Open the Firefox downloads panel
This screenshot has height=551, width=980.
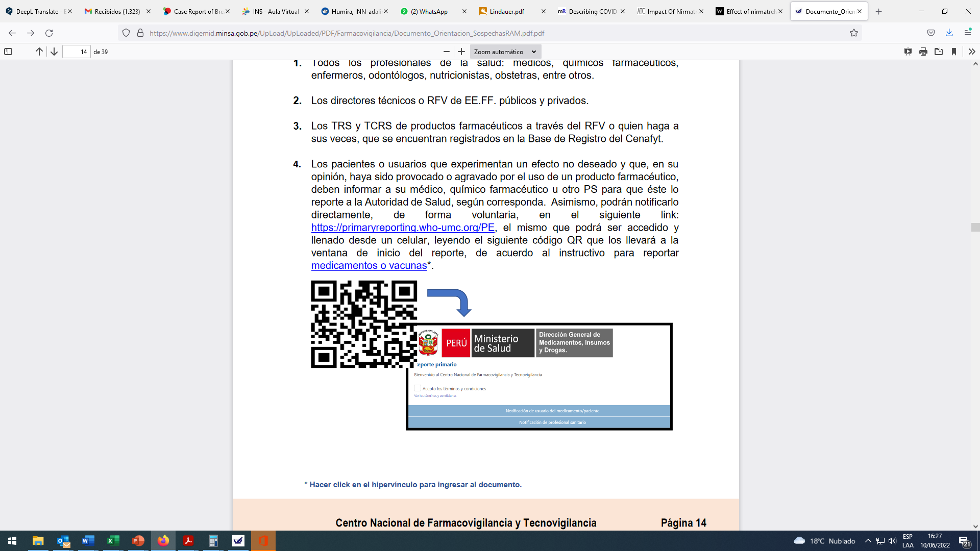(x=949, y=33)
